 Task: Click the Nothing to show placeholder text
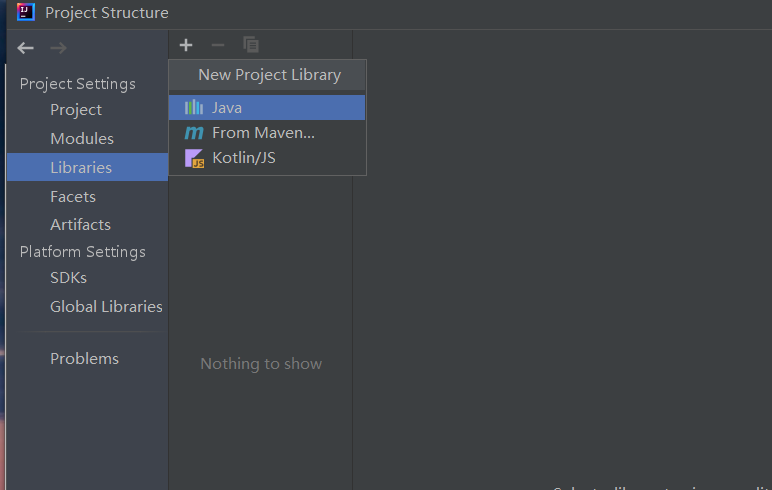pyautogui.click(x=261, y=363)
